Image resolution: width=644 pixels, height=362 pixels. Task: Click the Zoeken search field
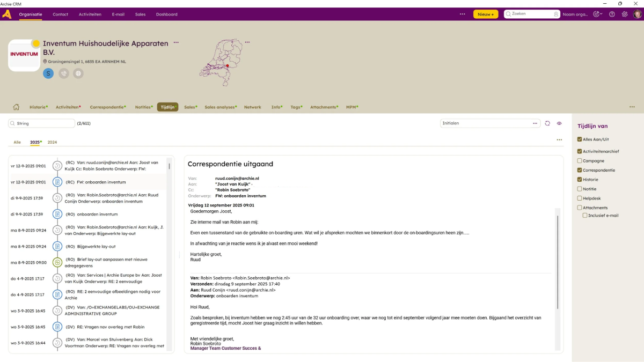pyautogui.click(x=531, y=14)
